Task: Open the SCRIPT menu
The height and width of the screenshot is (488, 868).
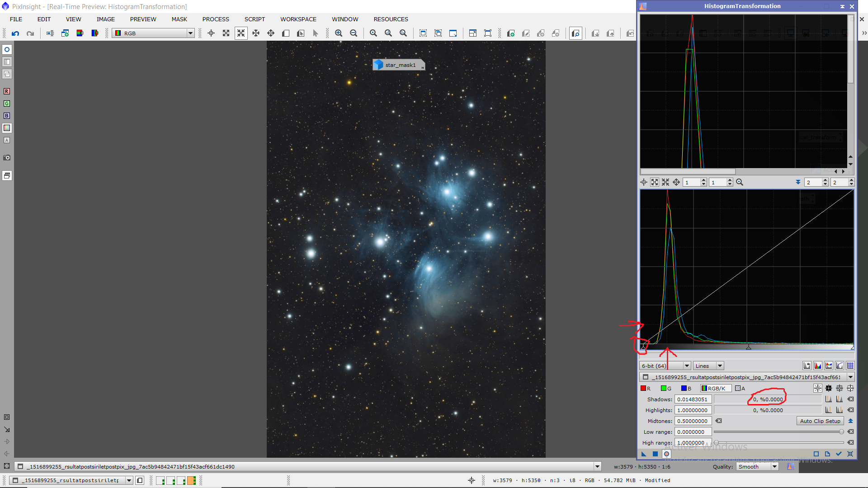Action: [x=255, y=19]
